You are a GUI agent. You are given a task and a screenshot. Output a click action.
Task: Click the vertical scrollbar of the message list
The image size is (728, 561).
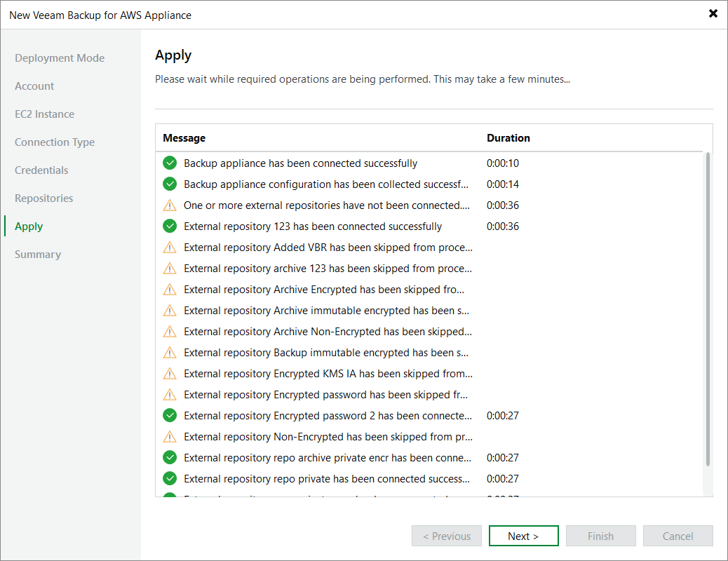pos(708,309)
